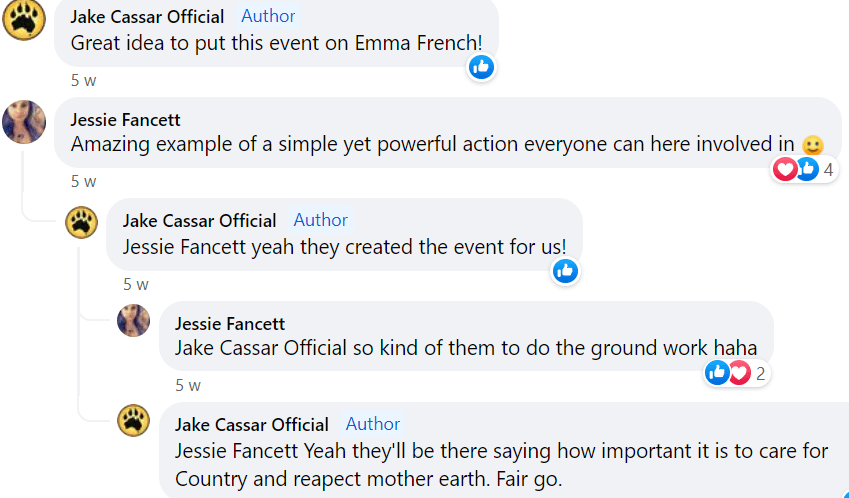The width and height of the screenshot is (849, 498).
Task: Click Jessie Fancett's profile photo on the 'Amazing example' comment
Action: 24,122
